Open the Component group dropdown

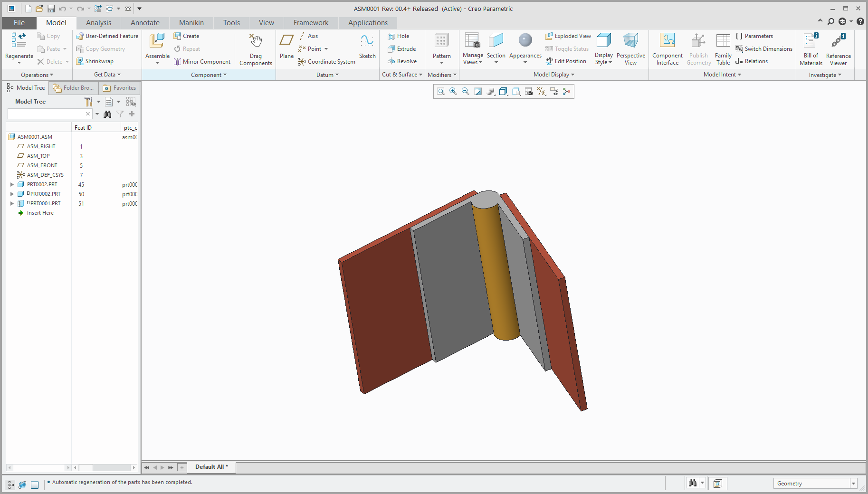pos(209,75)
